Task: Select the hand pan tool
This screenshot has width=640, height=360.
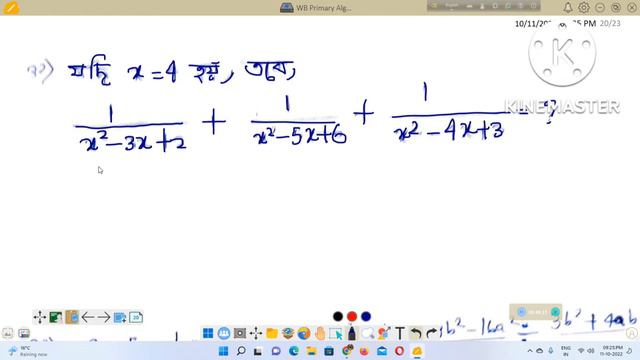Action: pyautogui.click(x=320, y=333)
